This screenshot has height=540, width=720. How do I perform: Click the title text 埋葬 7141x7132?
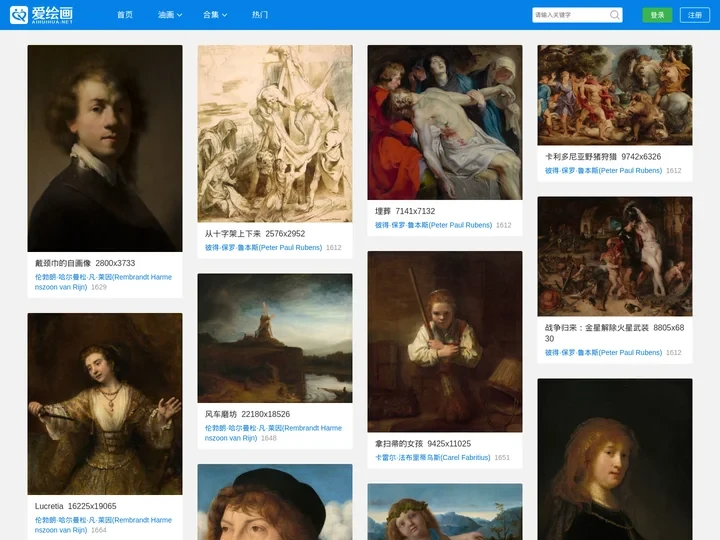click(x=405, y=211)
